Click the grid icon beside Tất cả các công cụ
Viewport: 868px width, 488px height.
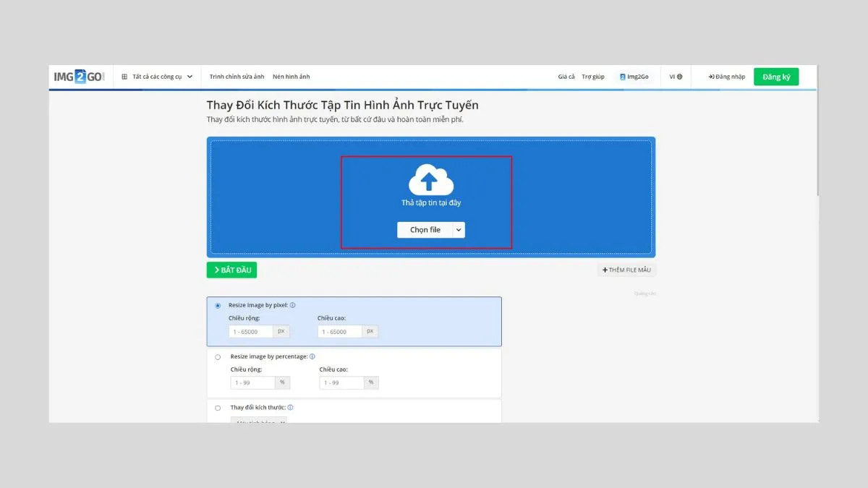tap(124, 77)
